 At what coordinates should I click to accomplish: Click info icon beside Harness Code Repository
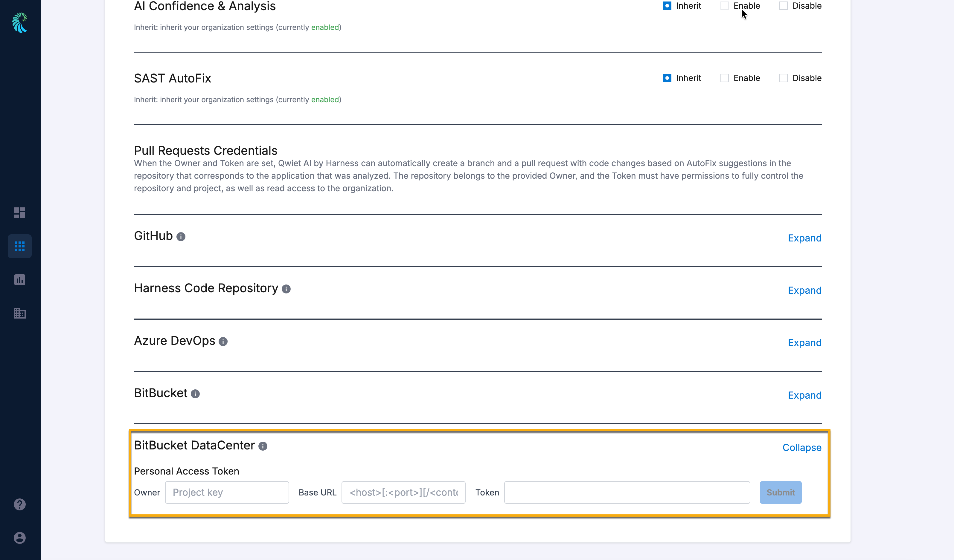pos(286,289)
